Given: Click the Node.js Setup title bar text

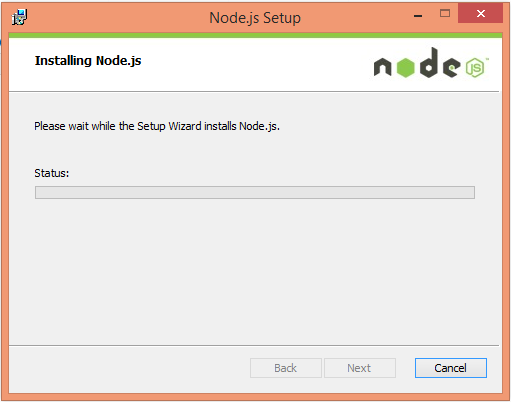Looking at the screenshot, I should [x=255, y=18].
